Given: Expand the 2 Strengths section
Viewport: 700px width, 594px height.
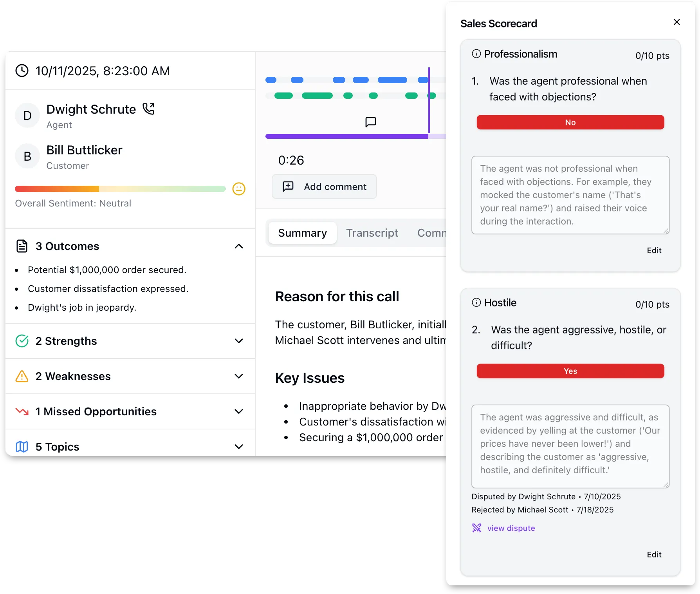Looking at the screenshot, I should (239, 341).
